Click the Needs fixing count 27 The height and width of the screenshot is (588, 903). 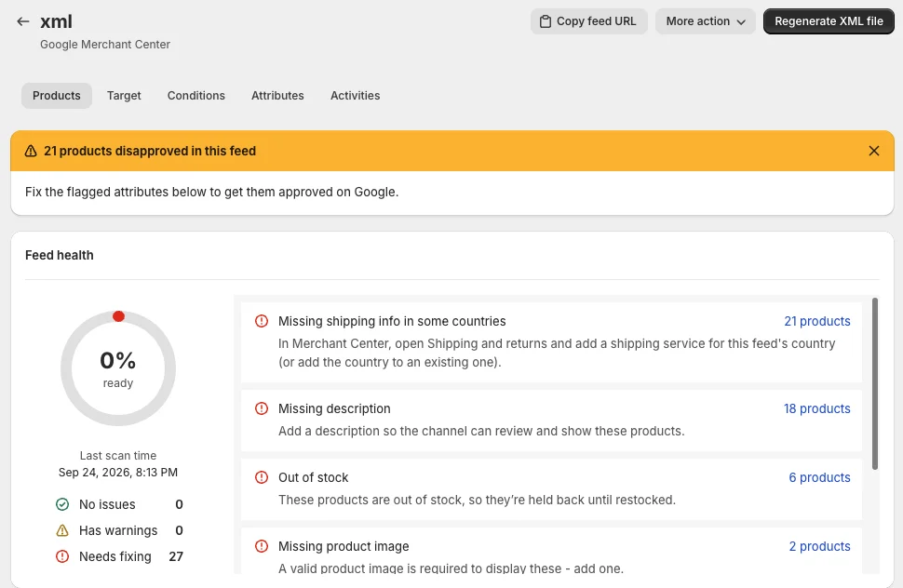tap(176, 556)
